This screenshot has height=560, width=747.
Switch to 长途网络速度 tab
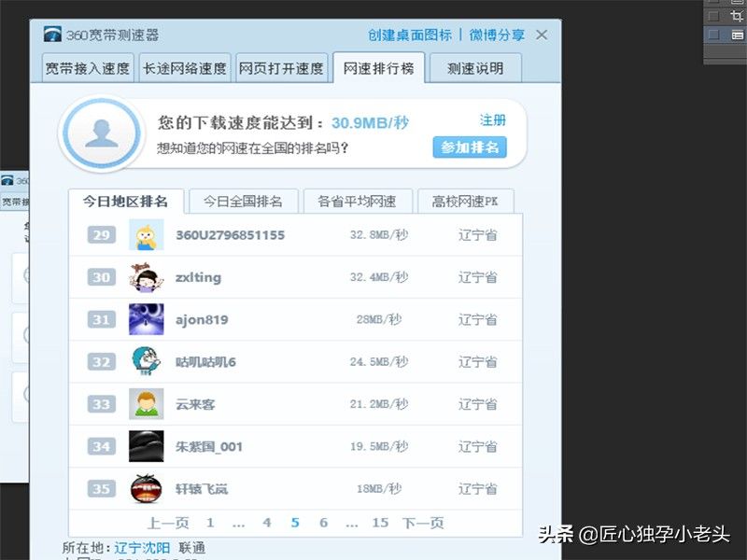[x=185, y=68]
